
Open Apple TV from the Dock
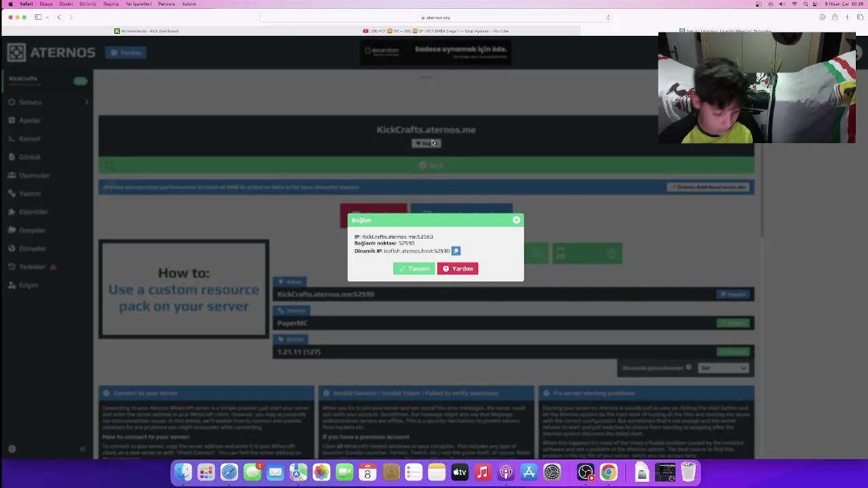point(460,472)
